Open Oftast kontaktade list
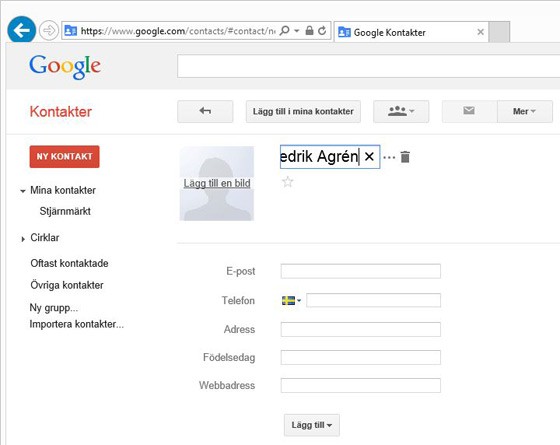This screenshot has width=560, height=445. click(69, 263)
